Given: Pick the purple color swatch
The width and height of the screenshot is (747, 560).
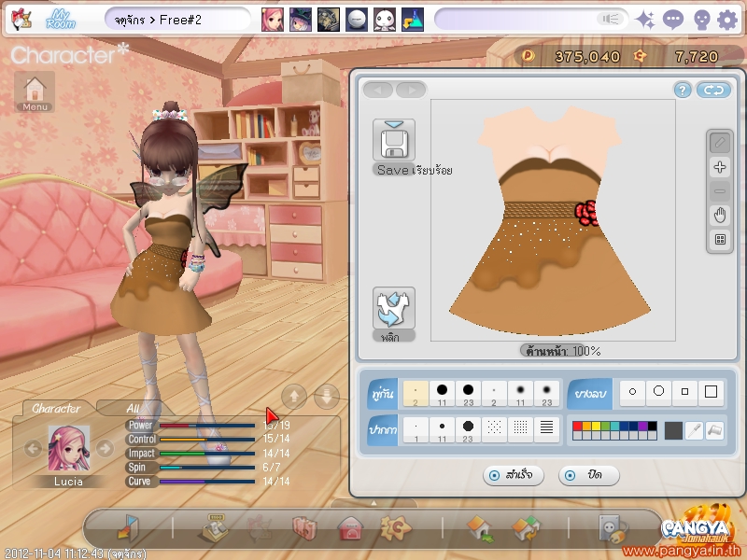Looking at the screenshot, I should click(642, 426).
